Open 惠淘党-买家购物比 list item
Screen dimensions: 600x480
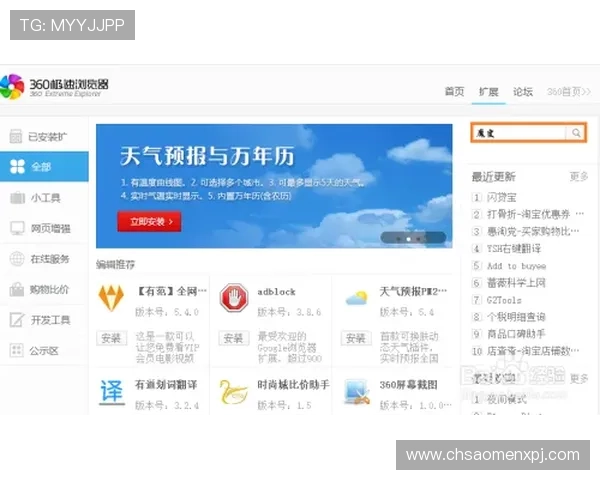(x=533, y=231)
